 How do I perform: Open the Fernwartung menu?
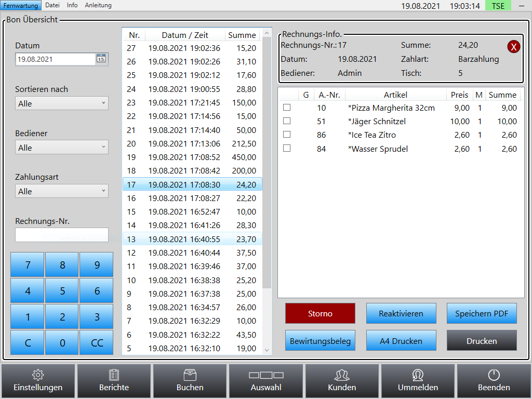(21, 5)
